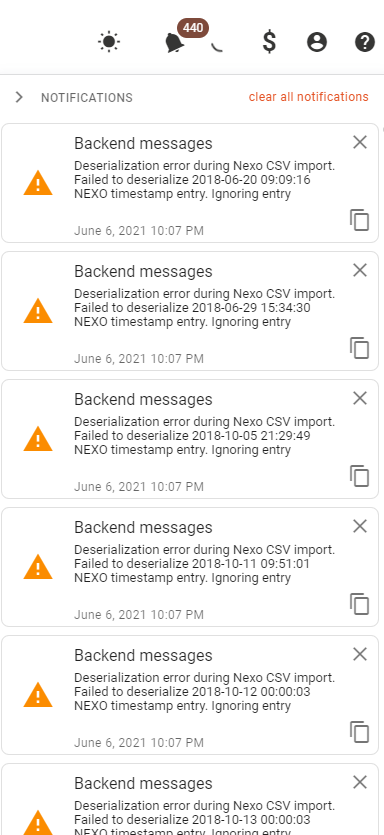This screenshot has width=384, height=835.
Task: Open the notification bell with 440 badge
Action: (175, 43)
